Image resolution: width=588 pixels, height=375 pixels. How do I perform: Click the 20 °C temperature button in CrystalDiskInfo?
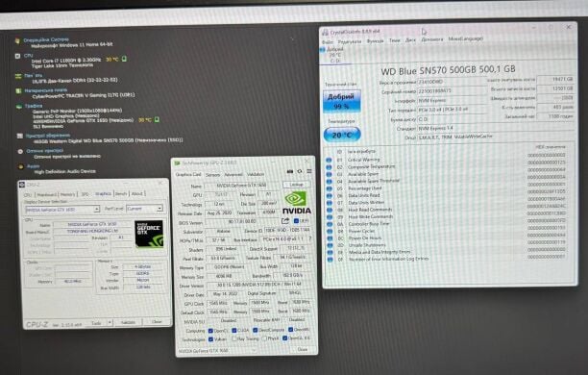tap(342, 135)
